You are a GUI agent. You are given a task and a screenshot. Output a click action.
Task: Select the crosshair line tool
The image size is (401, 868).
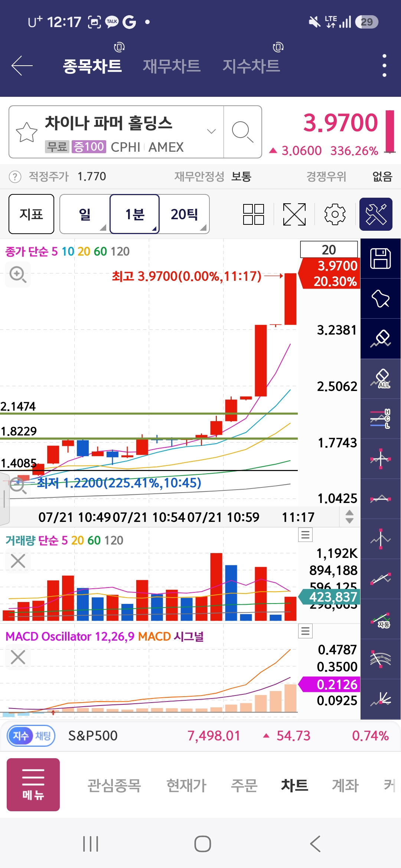(381, 459)
